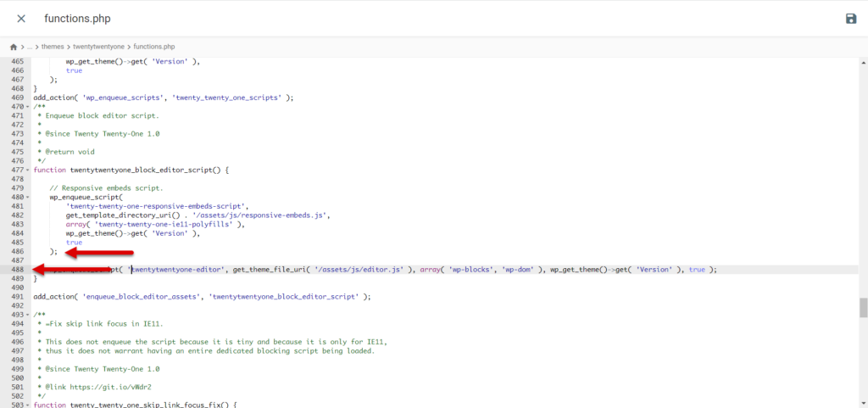Close the functions.php editor with X
The image size is (868, 408).
click(21, 19)
